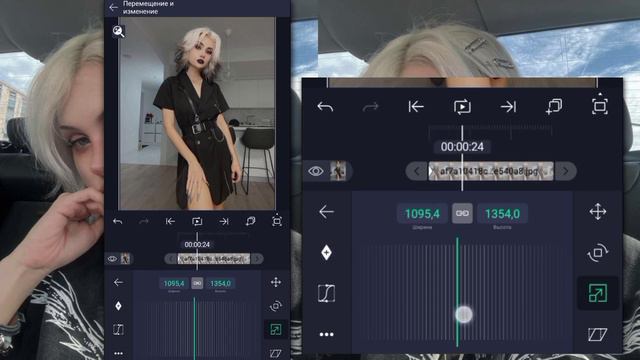Grab scale slider knob in enlarged panel
The width and height of the screenshot is (640, 360).
464,314
